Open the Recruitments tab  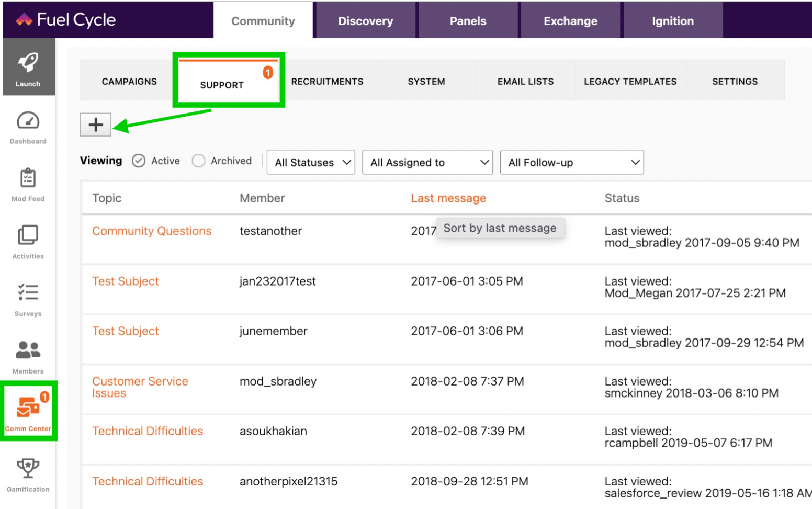(328, 81)
